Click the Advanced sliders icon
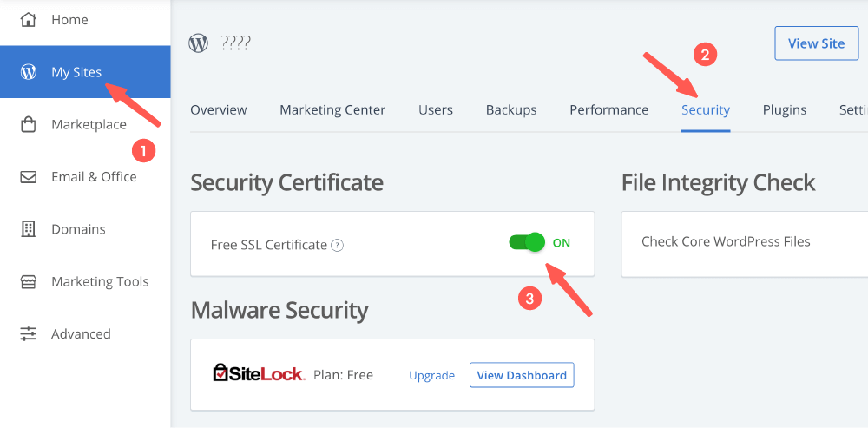The image size is (868, 428). [28, 334]
